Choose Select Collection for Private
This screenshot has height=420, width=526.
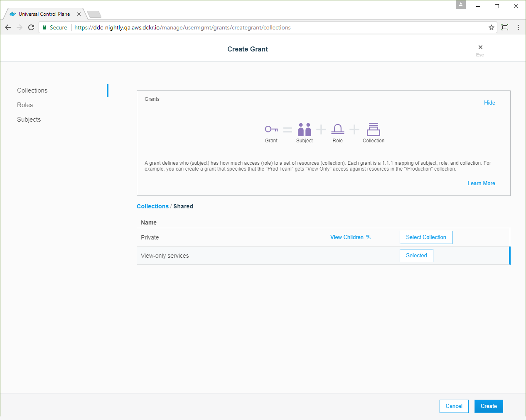pos(426,237)
